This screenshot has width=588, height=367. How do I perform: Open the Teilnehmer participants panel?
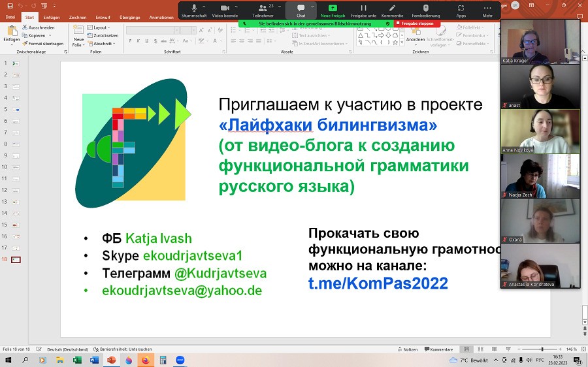(x=263, y=9)
